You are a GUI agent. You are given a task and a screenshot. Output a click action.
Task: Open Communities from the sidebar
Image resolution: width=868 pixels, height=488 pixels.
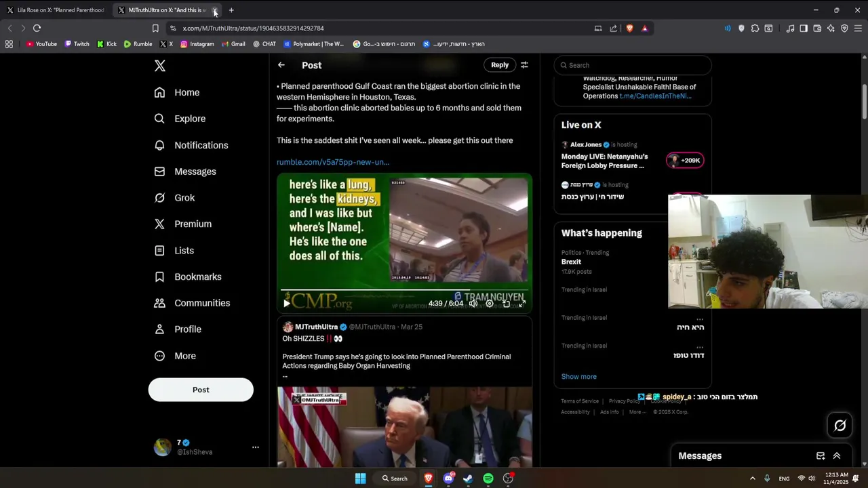192,303
